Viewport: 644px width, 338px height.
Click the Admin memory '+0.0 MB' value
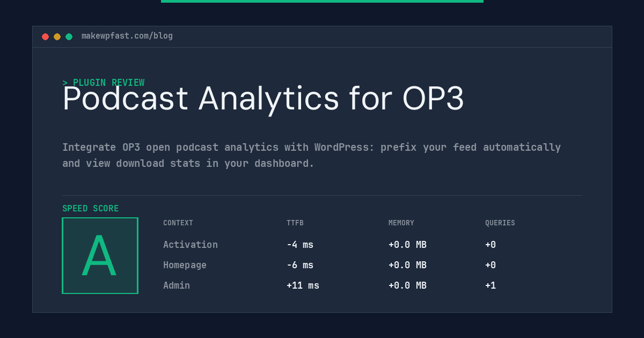click(407, 285)
